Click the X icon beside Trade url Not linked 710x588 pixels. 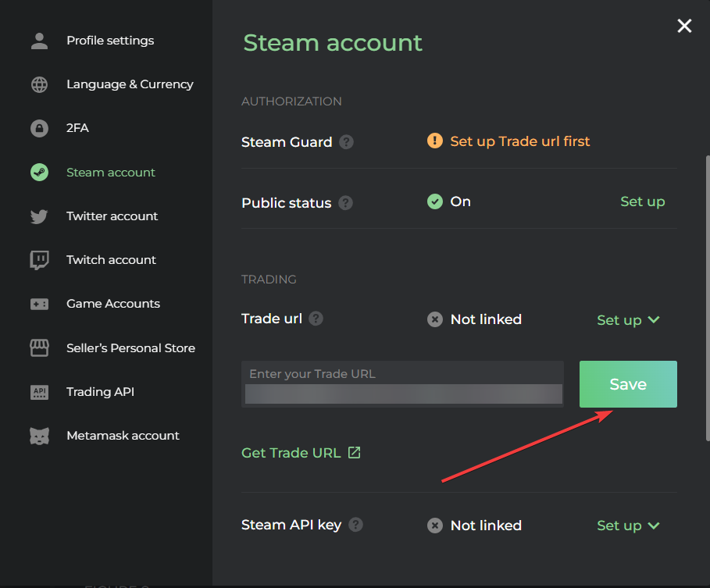coord(435,319)
